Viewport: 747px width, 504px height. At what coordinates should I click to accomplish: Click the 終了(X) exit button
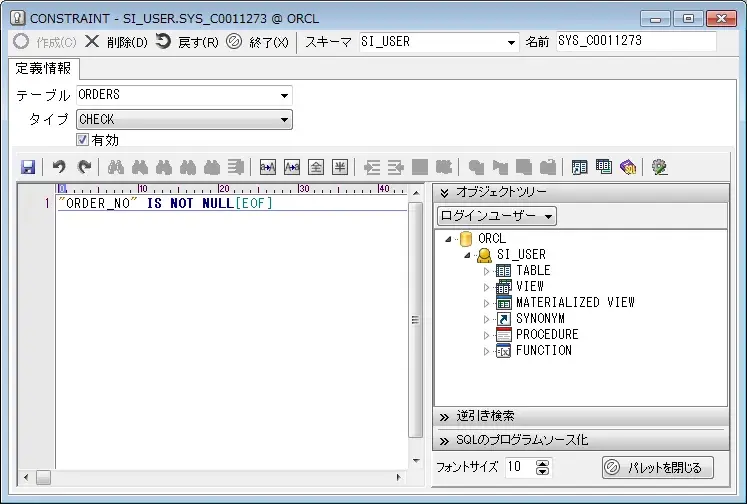(x=257, y=42)
